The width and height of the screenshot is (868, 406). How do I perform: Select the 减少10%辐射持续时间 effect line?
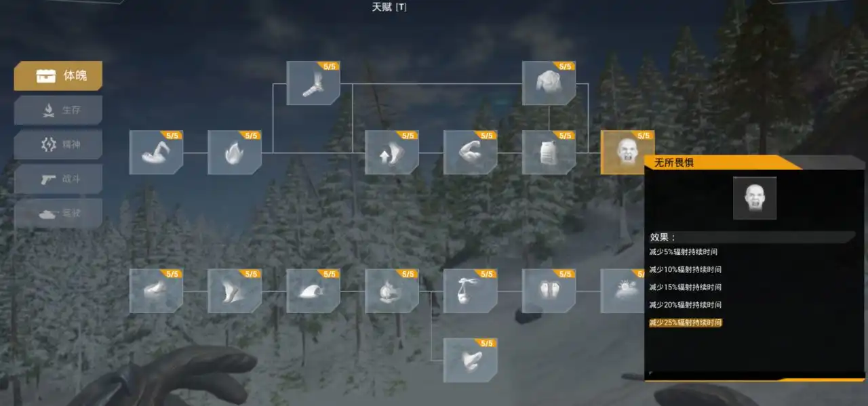[x=685, y=270]
